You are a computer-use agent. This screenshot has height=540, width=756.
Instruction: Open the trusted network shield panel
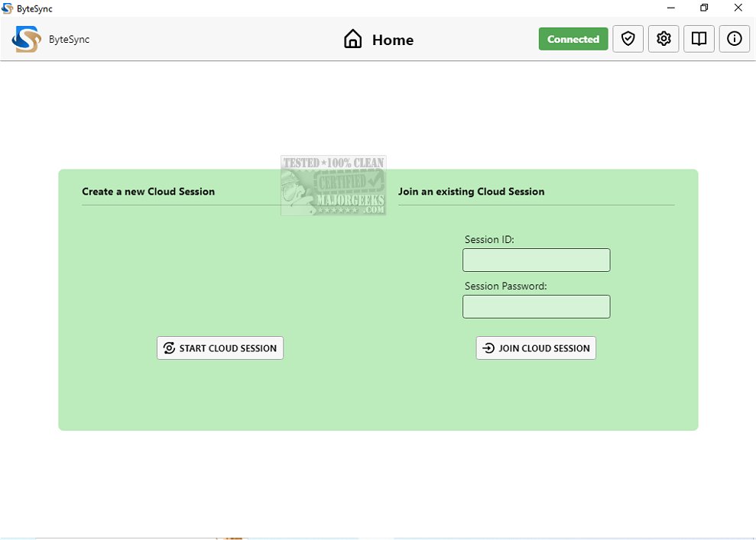(628, 39)
